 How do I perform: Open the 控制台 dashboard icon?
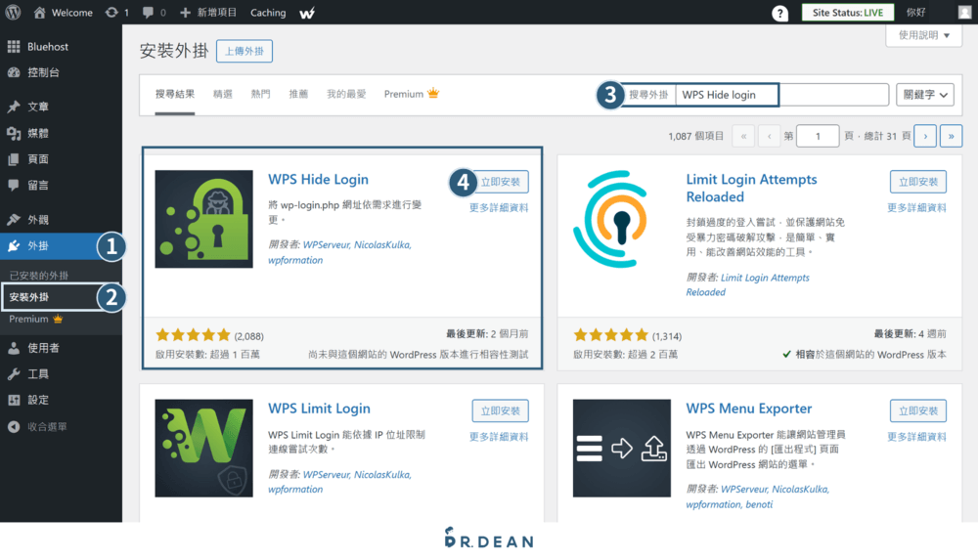click(13, 72)
